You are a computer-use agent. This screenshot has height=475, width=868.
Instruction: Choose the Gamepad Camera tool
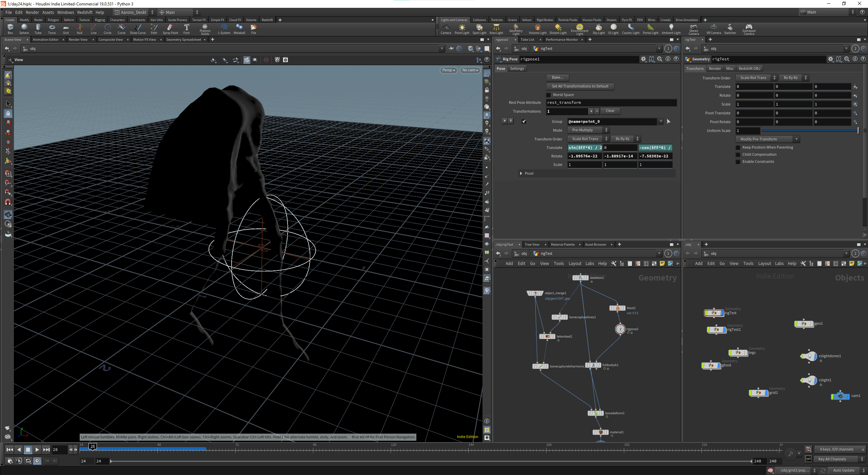[x=749, y=30]
